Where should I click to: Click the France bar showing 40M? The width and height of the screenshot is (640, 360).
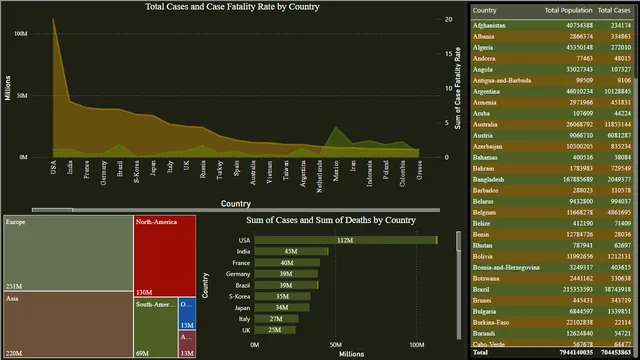click(287, 263)
